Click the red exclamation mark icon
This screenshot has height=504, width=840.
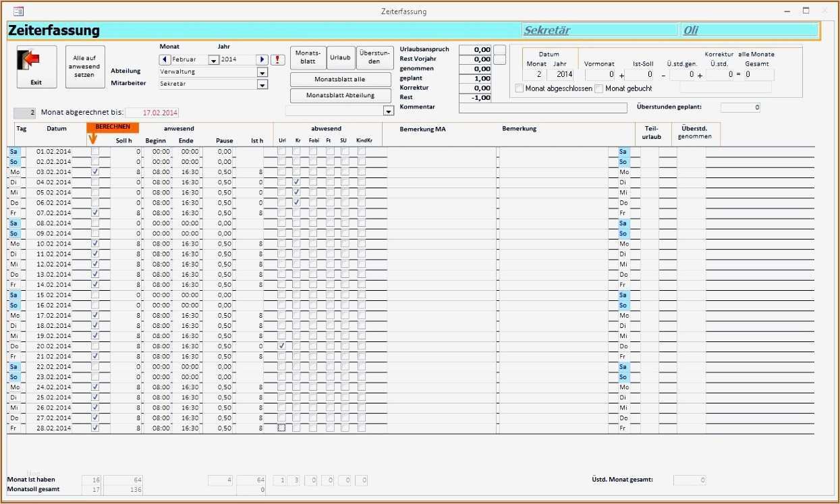[277, 59]
